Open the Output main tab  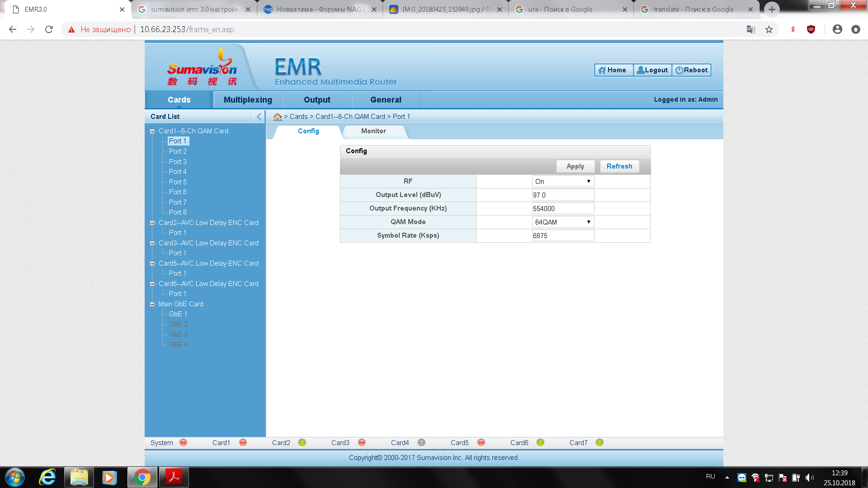(317, 100)
